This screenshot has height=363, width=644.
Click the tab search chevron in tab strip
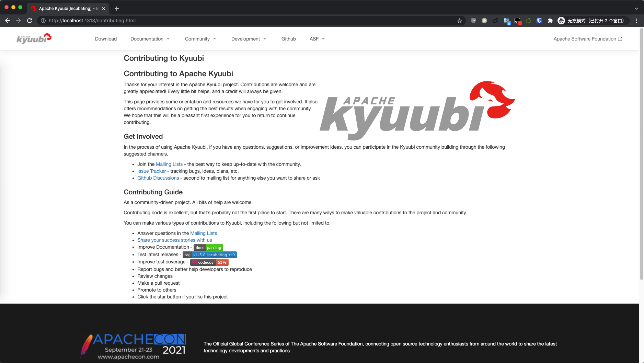tap(636, 9)
